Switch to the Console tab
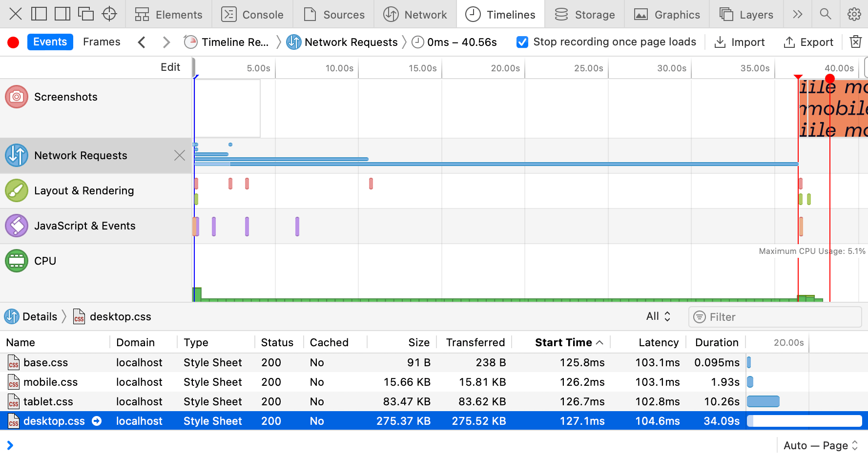 (x=253, y=14)
